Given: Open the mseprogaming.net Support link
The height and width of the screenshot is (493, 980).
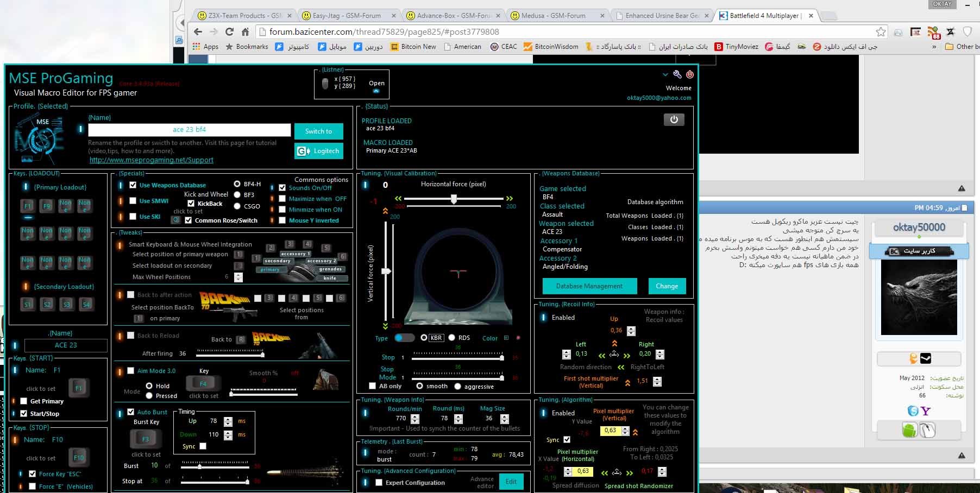Looking at the screenshot, I should click(151, 160).
